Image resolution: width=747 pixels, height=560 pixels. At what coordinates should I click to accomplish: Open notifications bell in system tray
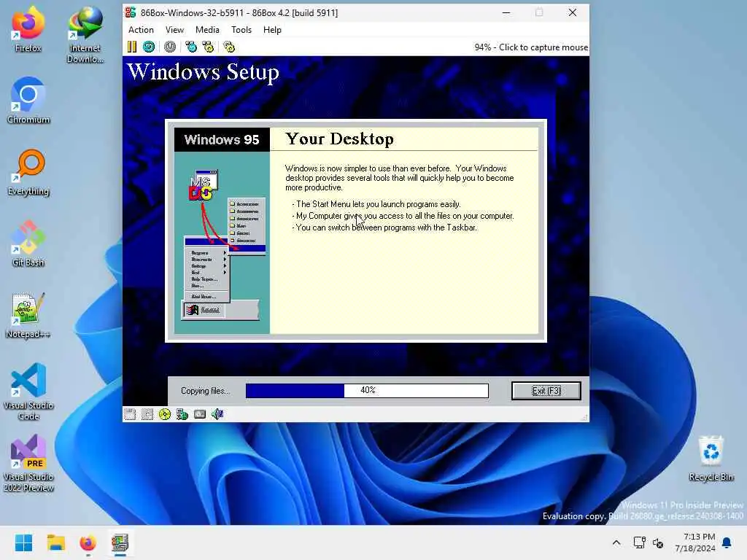(x=727, y=542)
